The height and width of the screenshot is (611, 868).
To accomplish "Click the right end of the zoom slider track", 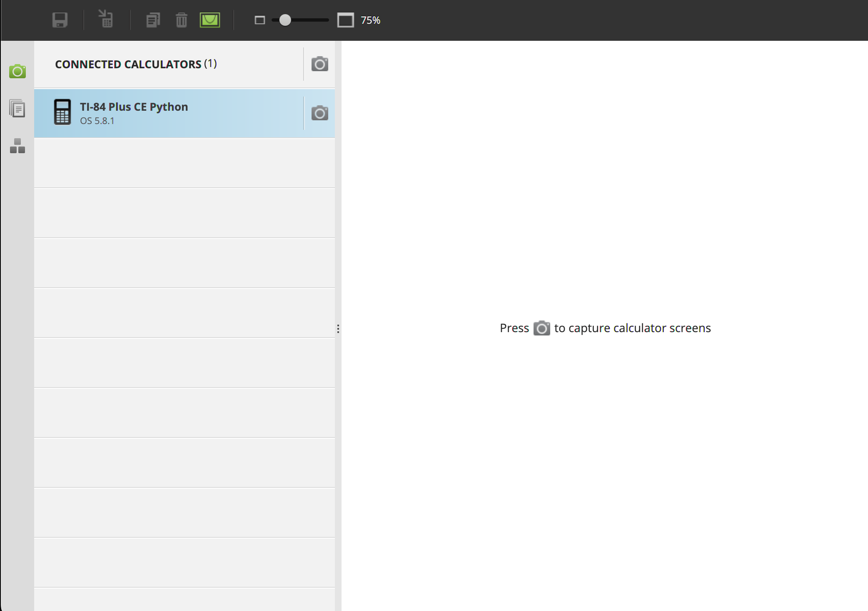I will [x=327, y=20].
